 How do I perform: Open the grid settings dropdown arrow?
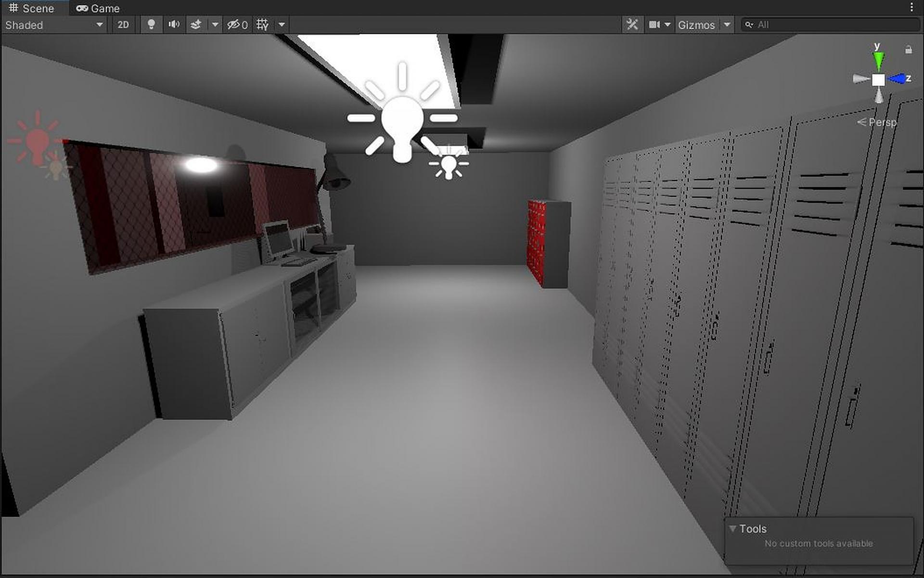282,25
